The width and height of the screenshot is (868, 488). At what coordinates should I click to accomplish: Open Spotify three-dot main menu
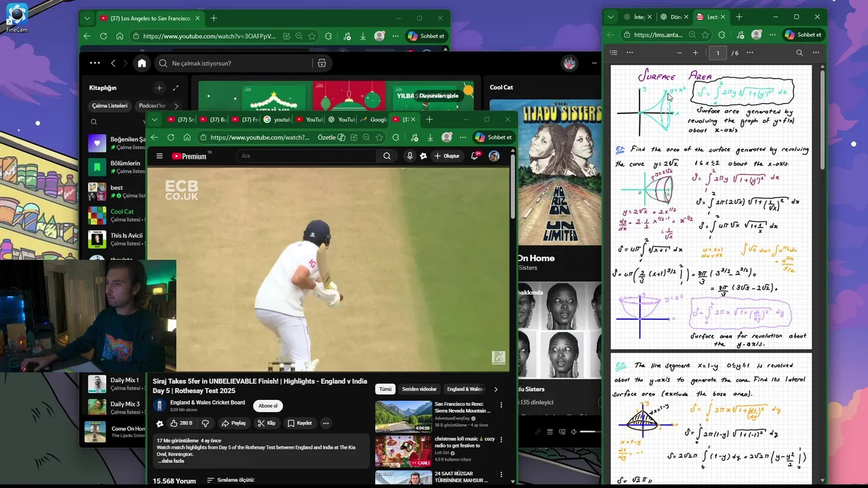tap(95, 63)
